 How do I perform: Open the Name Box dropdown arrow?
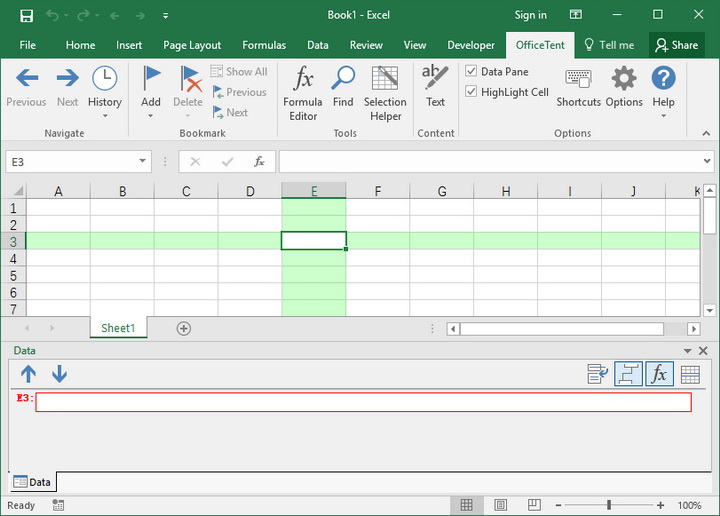pyautogui.click(x=144, y=161)
